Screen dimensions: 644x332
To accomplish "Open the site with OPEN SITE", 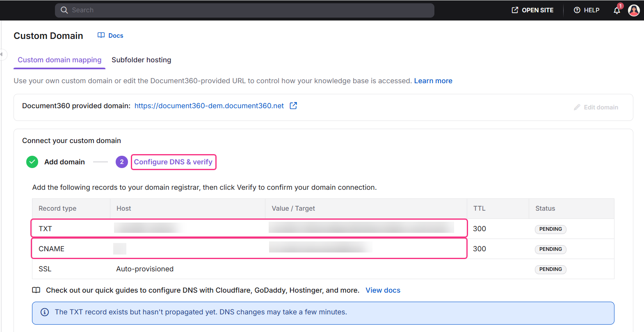I will 532,10.
